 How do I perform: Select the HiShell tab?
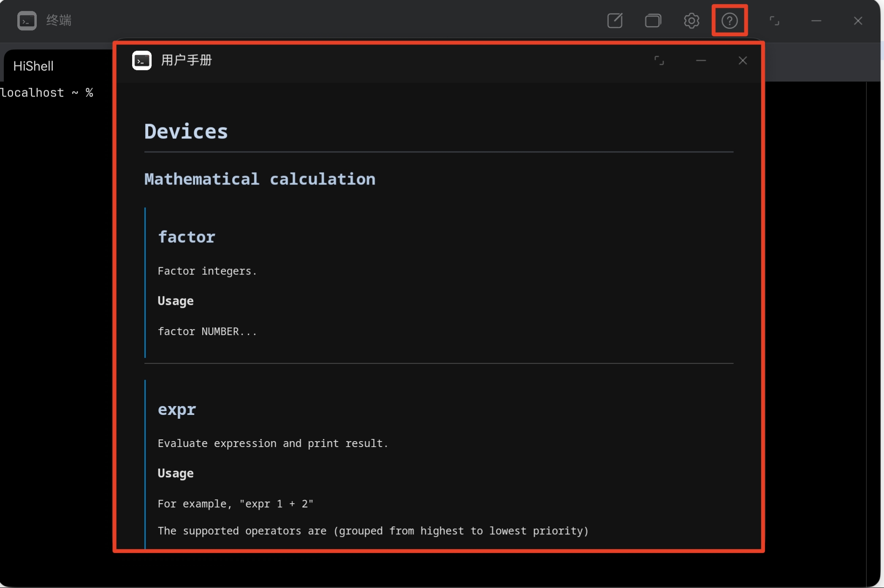point(34,66)
